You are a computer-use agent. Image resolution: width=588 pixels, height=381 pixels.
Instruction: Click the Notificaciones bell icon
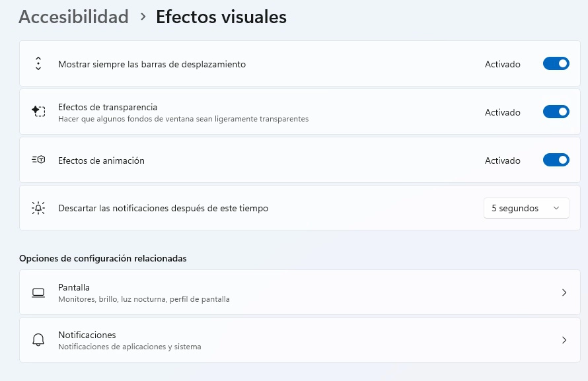coord(38,340)
